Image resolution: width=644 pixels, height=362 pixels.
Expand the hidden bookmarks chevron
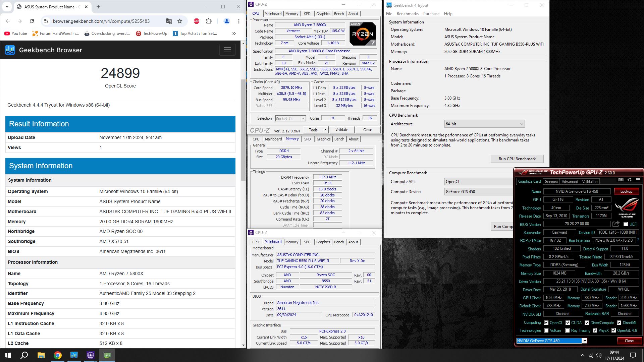234,34
